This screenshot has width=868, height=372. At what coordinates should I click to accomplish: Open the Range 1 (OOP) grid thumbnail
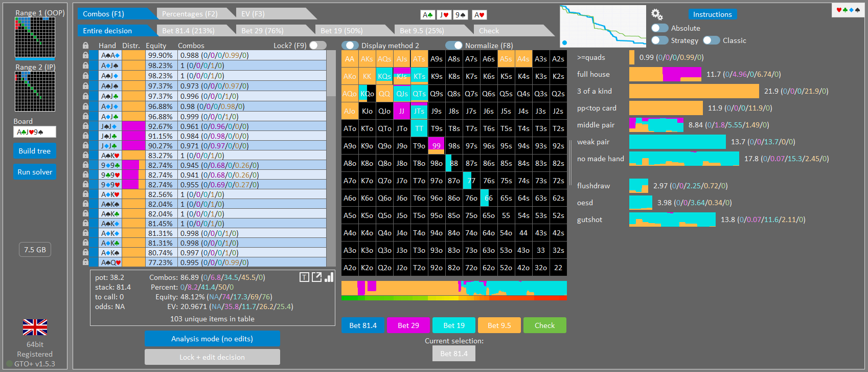point(35,37)
